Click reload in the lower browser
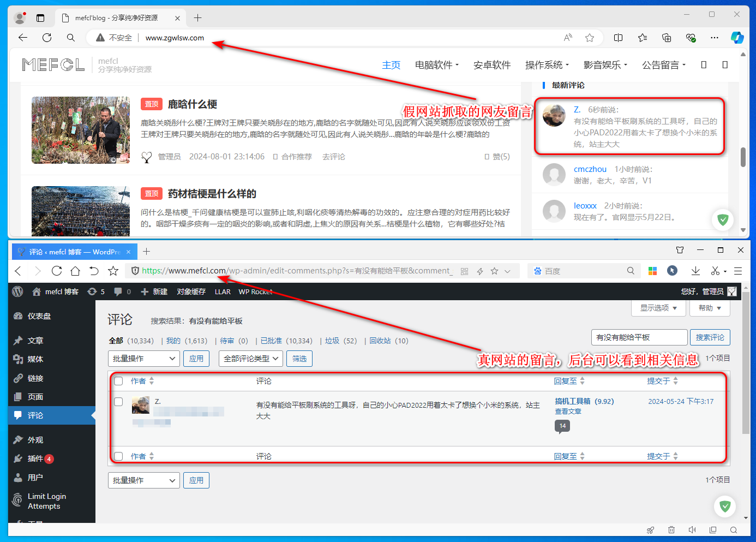The height and width of the screenshot is (542, 756). tap(57, 271)
